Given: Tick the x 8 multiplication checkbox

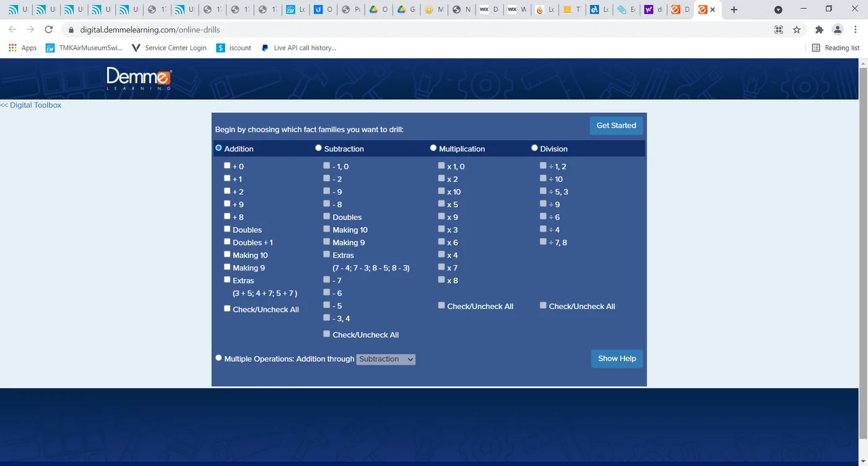Looking at the screenshot, I should pyautogui.click(x=441, y=280).
